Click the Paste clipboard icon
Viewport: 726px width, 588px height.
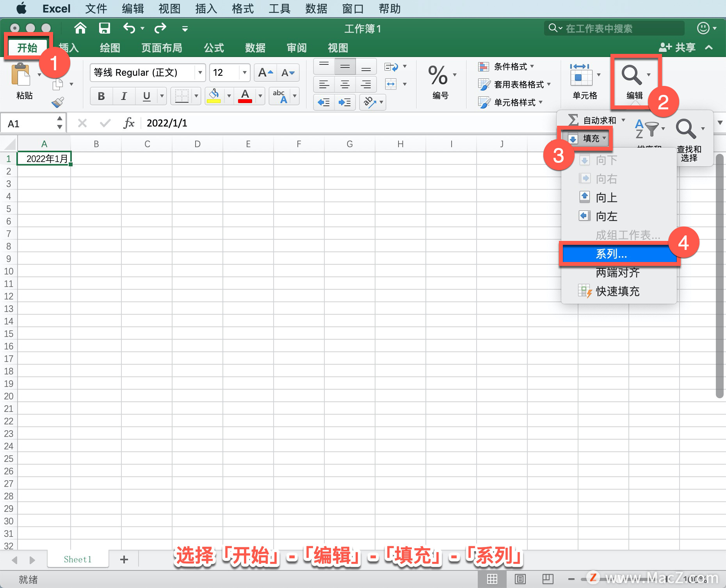click(21, 74)
